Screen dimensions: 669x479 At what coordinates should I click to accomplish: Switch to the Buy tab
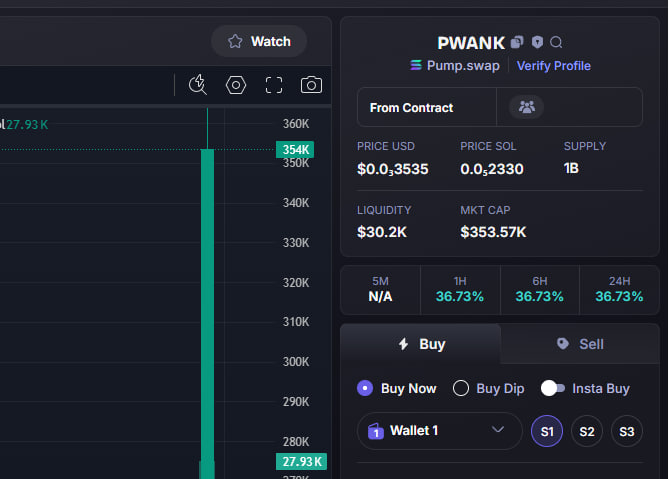[421, 344]
